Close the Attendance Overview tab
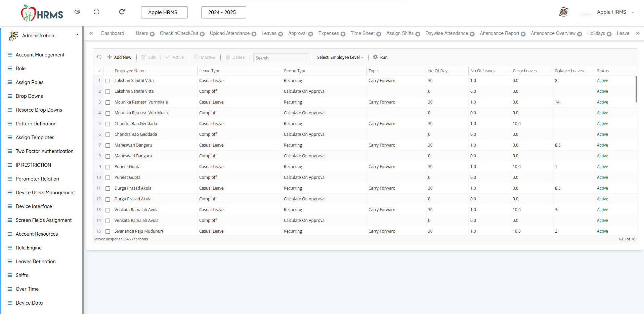The height and width of the screenshot is (314, 644). [579, 34]
